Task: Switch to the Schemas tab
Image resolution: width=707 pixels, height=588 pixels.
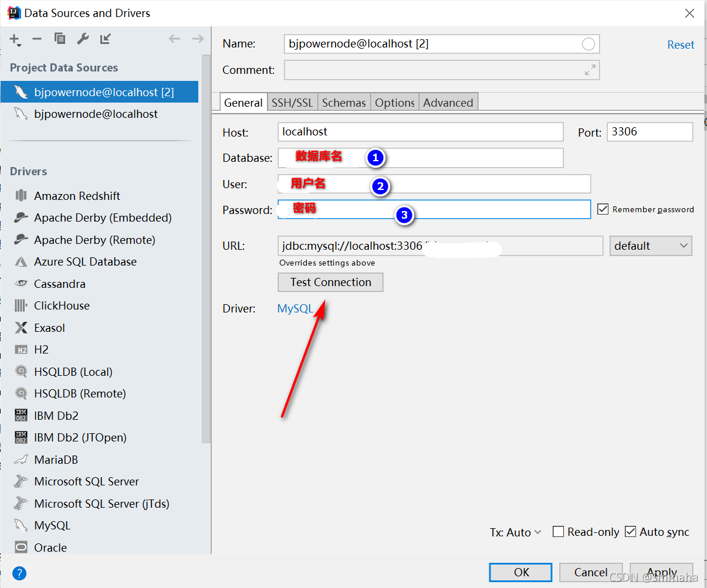Action: [x=344, y=103]
